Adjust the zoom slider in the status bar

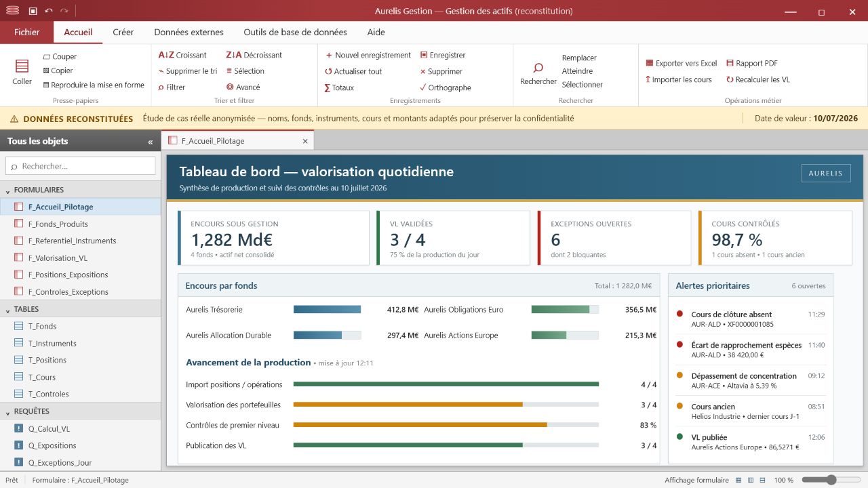click(x=832, y=480)
